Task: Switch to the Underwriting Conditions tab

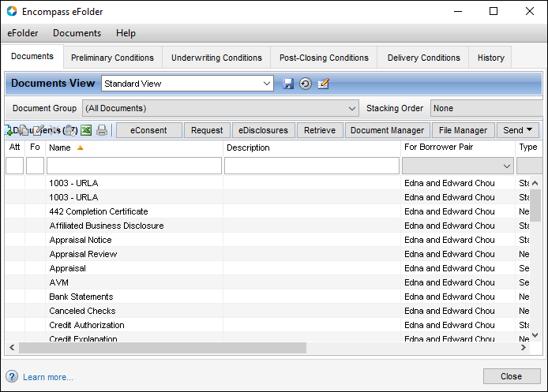Action: [x=216, y=58]
